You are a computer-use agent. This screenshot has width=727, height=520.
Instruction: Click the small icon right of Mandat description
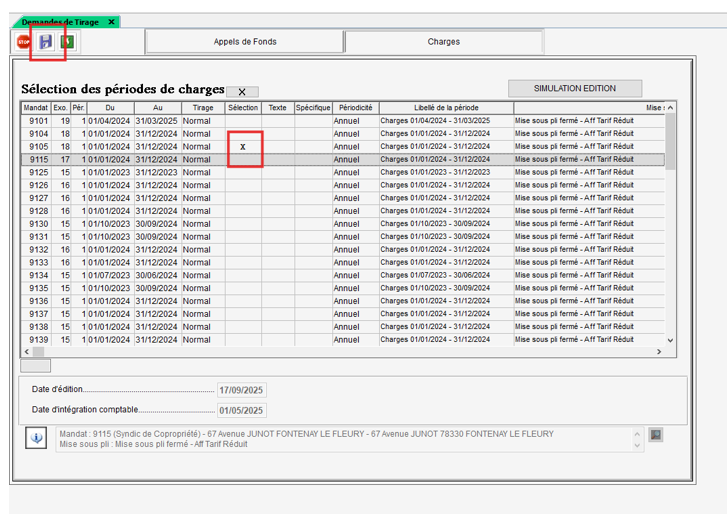click(x=655, y=435)
